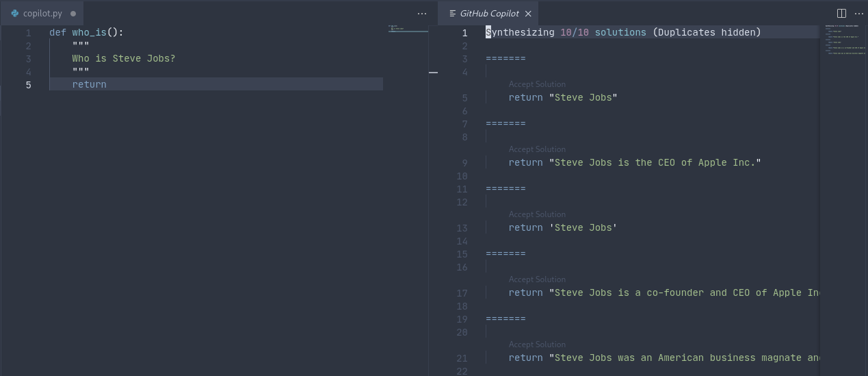Click the Python file icon on copilot.py tab
Screen dimensions: 868x376
point(14,13)
